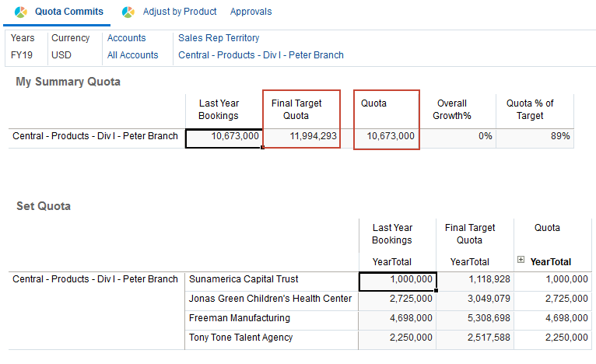The image size is (596, 364).
Task: Switch to the Approvals tab
Action: 251,12
